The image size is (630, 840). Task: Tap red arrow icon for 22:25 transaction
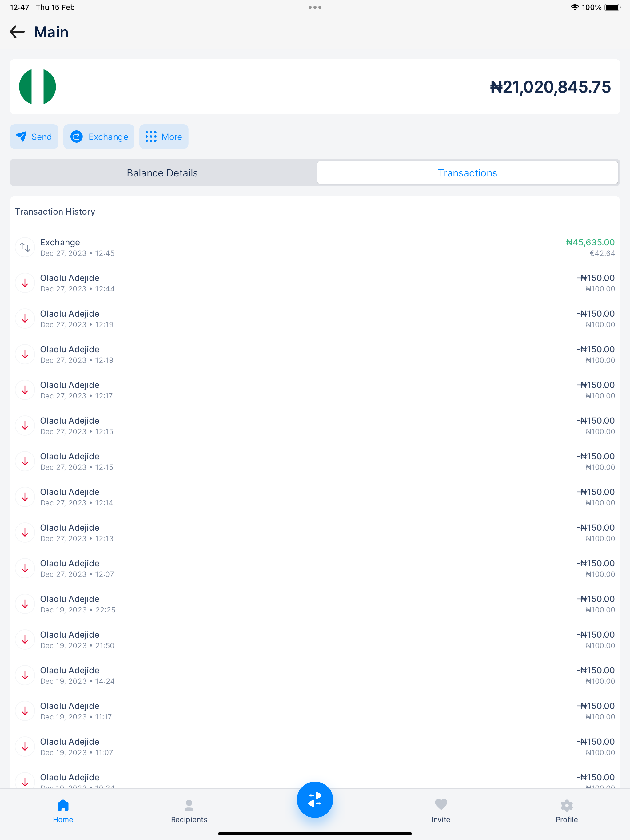[x=25, y=604]
